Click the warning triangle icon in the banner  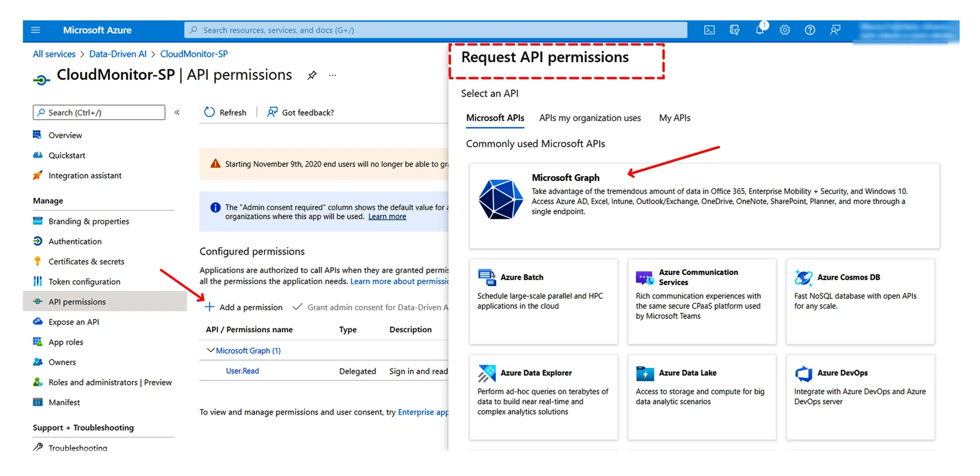[215, 164]
